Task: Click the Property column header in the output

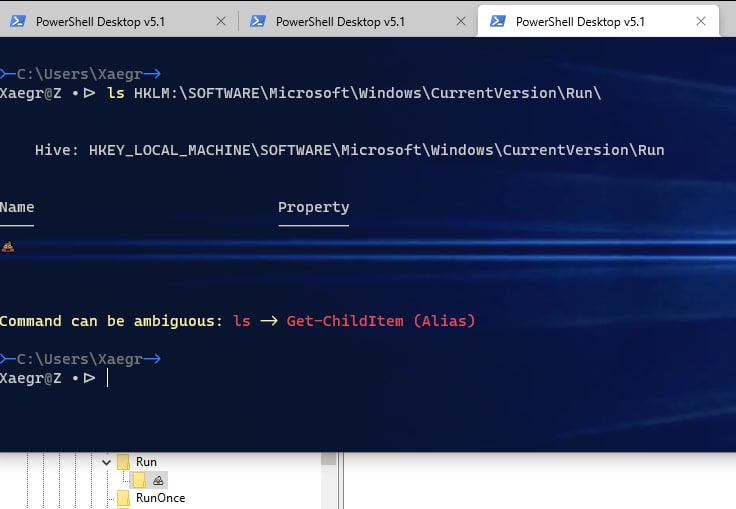Action: pos(314,207)
